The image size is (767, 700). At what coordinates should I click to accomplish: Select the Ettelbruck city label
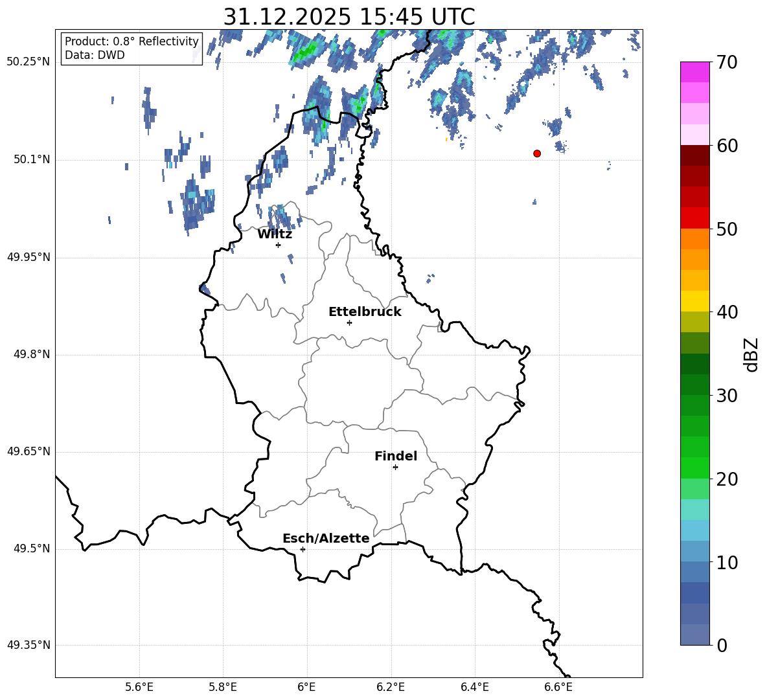(x=365, y=312)
